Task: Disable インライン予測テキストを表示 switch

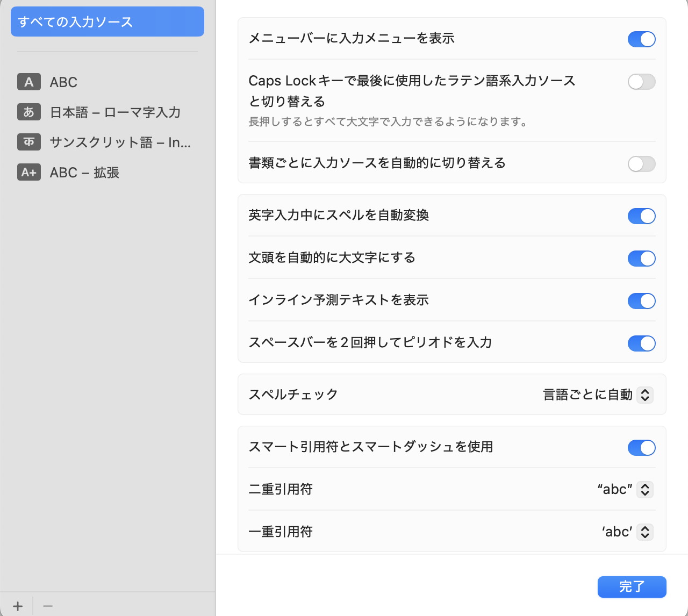Action: (x=641, y=301)
